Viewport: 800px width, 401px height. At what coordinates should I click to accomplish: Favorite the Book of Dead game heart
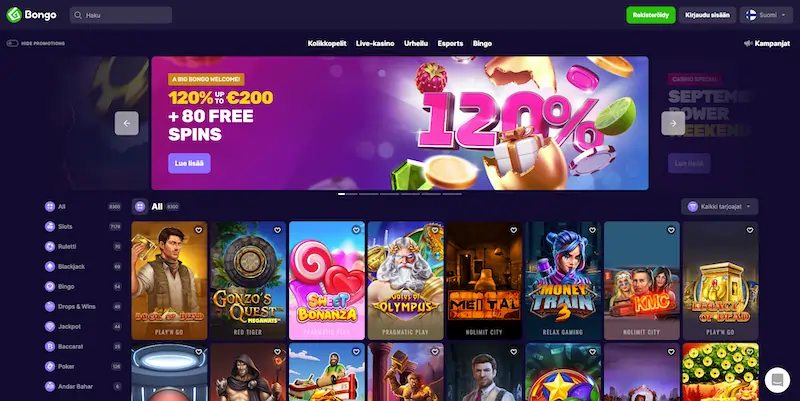point(198,230)
